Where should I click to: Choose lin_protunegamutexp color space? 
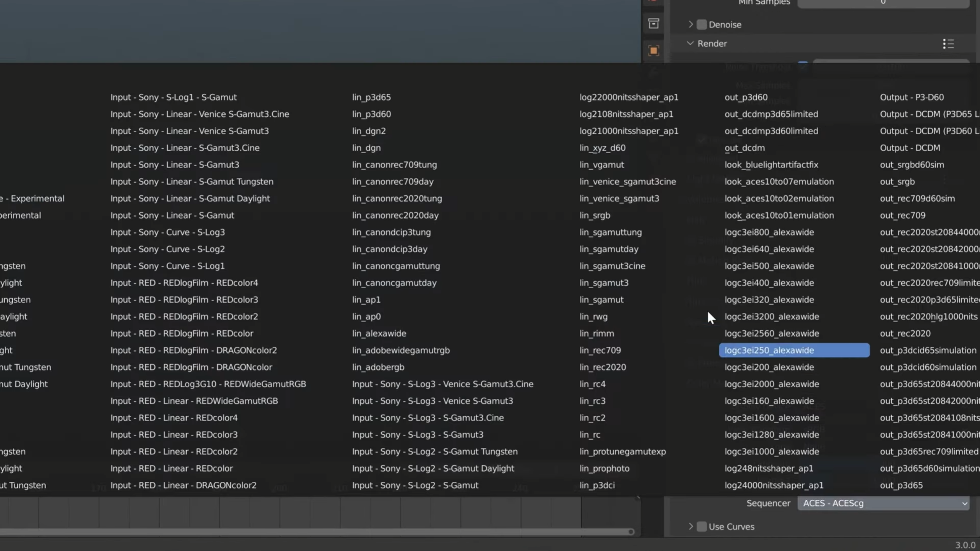pyautogui.click(x=622, y=451)
